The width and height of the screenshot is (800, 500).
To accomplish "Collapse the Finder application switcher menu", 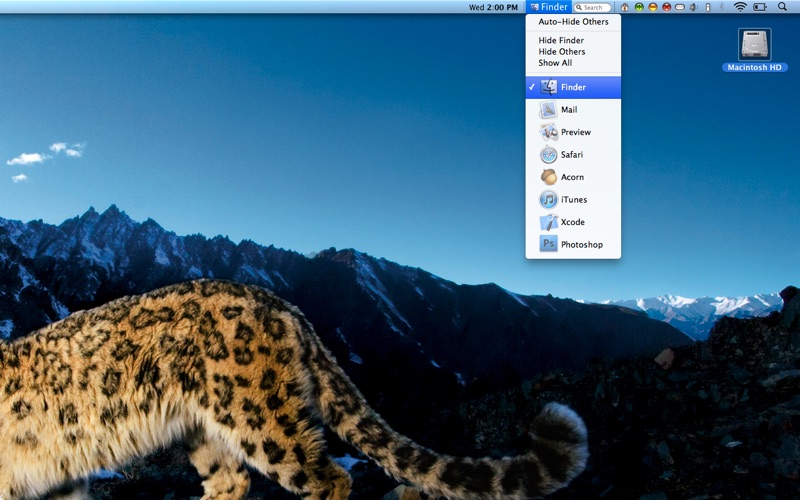I will [549, 7].
